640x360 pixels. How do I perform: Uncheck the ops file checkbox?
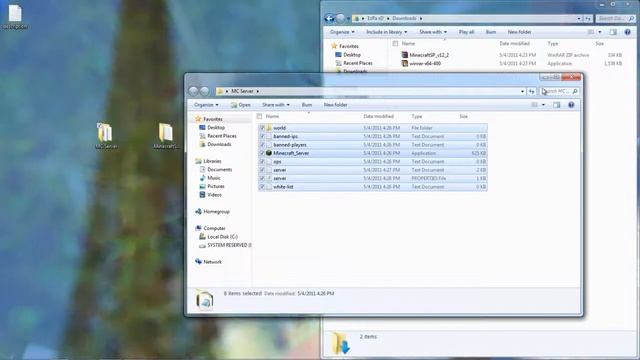(262, 162)
